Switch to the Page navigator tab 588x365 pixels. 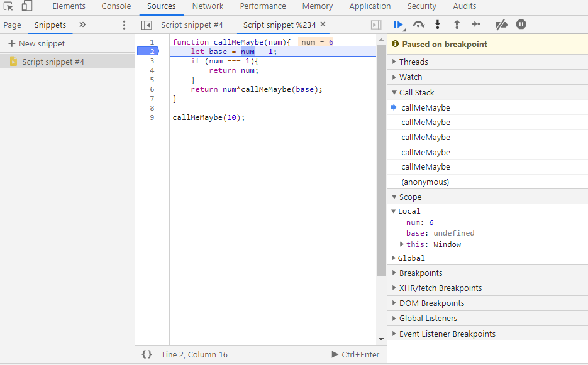pos(13,25)
